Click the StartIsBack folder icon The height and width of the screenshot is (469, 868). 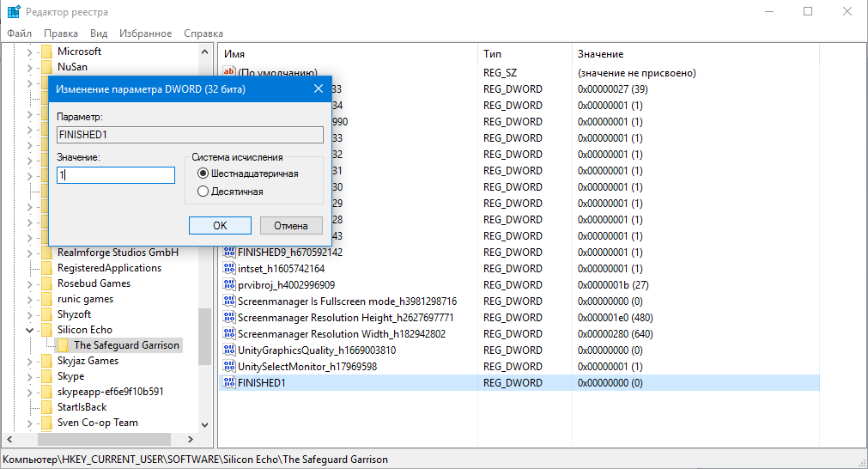(x=47, y=407)
